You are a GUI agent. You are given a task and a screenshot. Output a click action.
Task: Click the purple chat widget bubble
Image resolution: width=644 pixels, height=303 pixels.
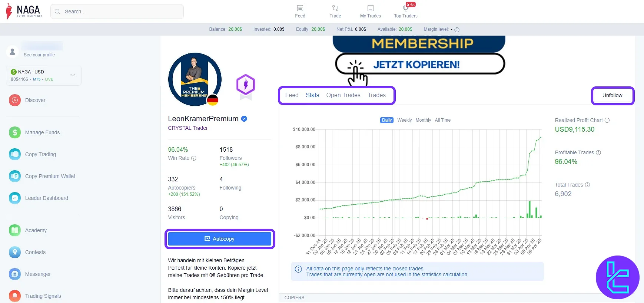(x=617, y=277)
